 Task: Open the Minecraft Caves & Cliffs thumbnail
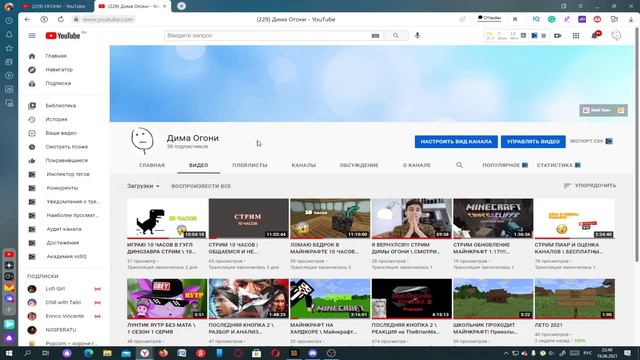tap(493, 218)
